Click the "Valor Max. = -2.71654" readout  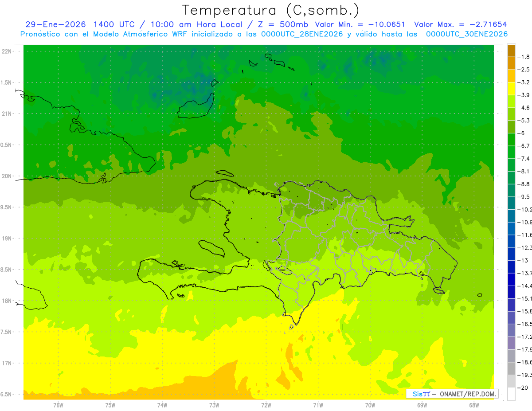460,24
